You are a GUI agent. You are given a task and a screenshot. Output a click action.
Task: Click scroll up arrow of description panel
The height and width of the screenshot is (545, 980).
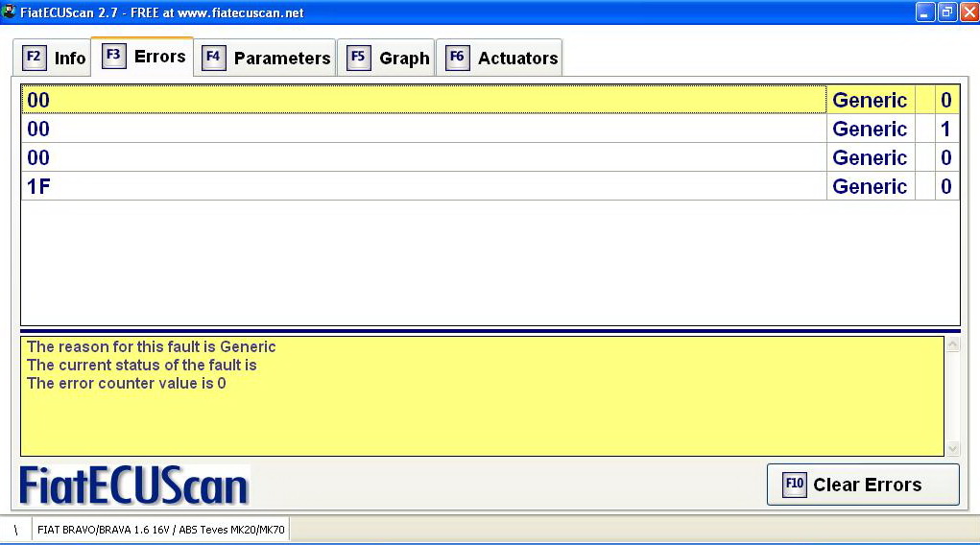tap(952, 344)
